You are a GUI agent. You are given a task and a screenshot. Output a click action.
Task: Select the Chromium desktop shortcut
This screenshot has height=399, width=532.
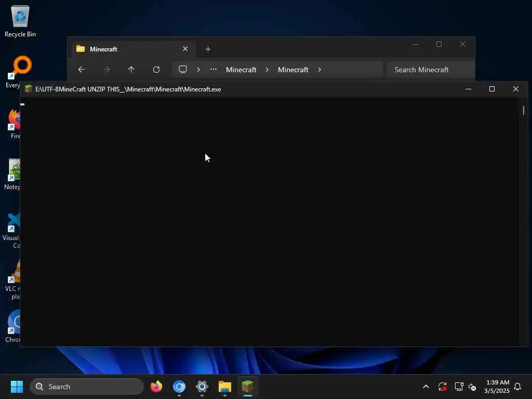[x=13, y=326]
